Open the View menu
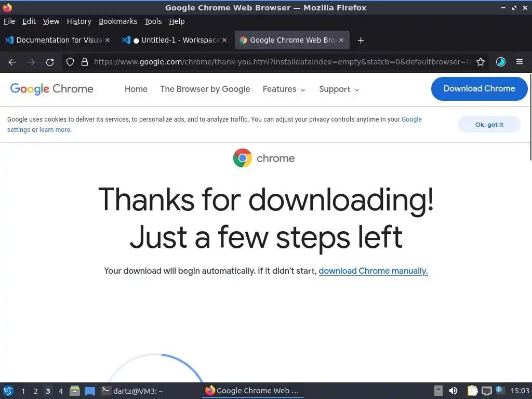 [x=51, y=21]
